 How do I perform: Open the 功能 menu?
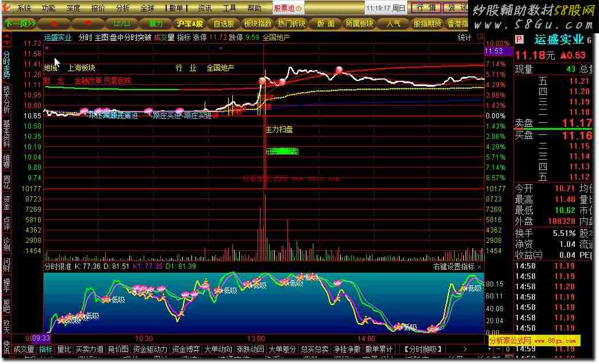point(48,7)
